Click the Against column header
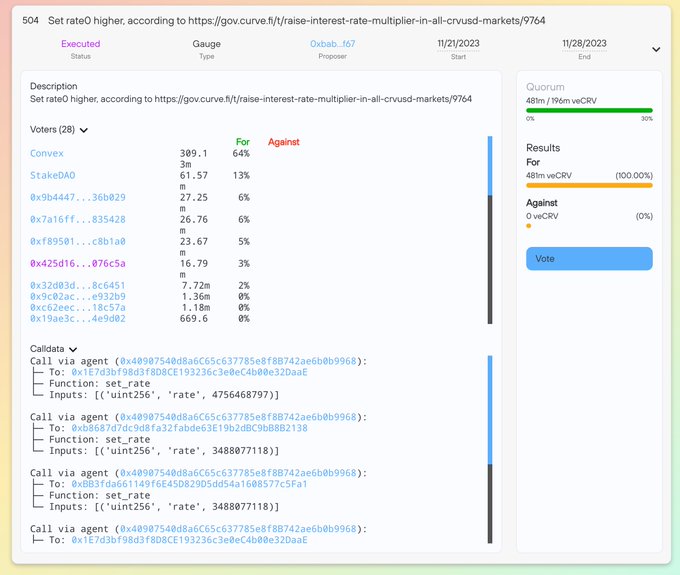Viewport: 680px width, 575px height. tap(284, 142)
